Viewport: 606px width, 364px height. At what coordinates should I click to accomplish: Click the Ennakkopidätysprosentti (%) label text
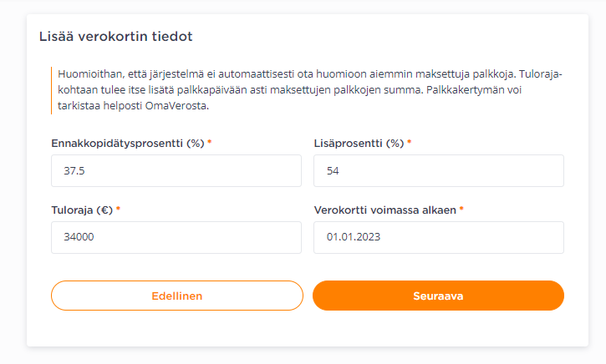tap(128, 144)
